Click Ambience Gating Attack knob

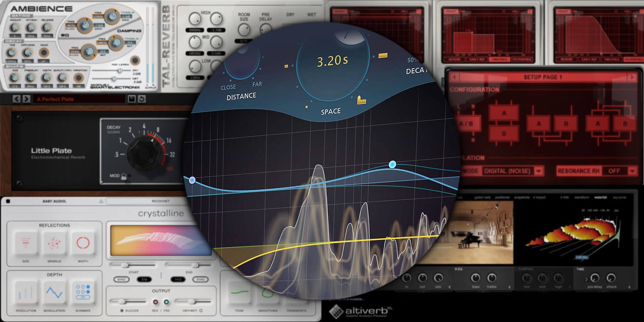[31, 28]
